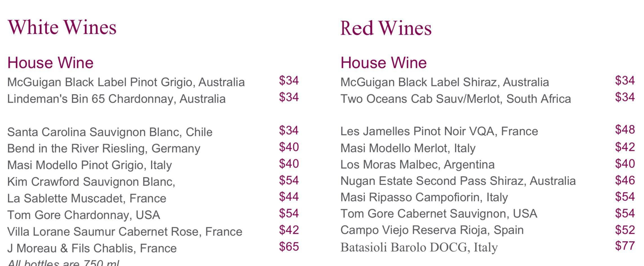Click Los Moras Malbec, Argentina
This screenshot has width=644, height=266.
pos(417,165)
